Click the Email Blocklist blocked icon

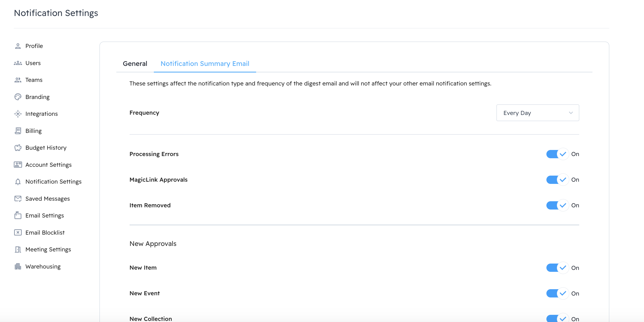click(18, 232)
